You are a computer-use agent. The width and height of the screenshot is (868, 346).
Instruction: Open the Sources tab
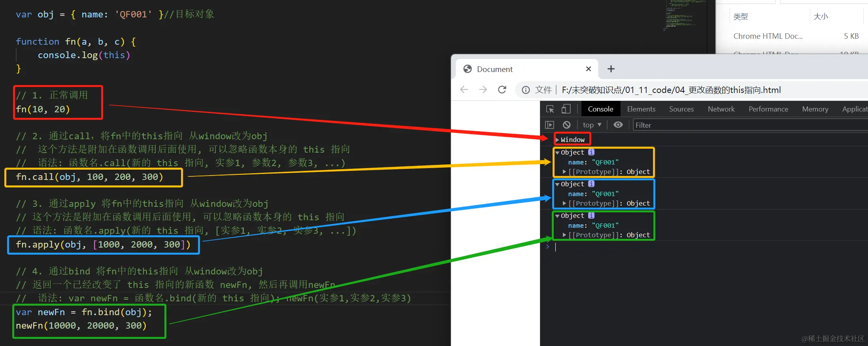coord(681,109)
